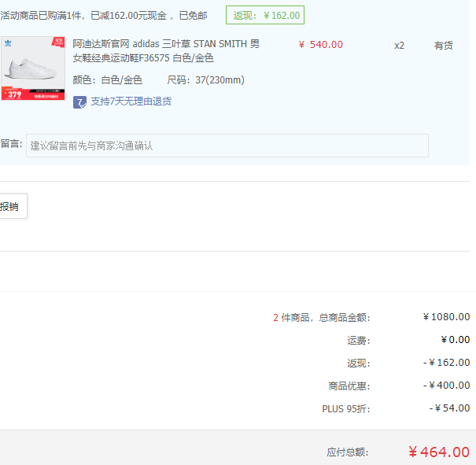Select 尺码: 37(230mm) text

pyautogui.click(x=205, y=80)
